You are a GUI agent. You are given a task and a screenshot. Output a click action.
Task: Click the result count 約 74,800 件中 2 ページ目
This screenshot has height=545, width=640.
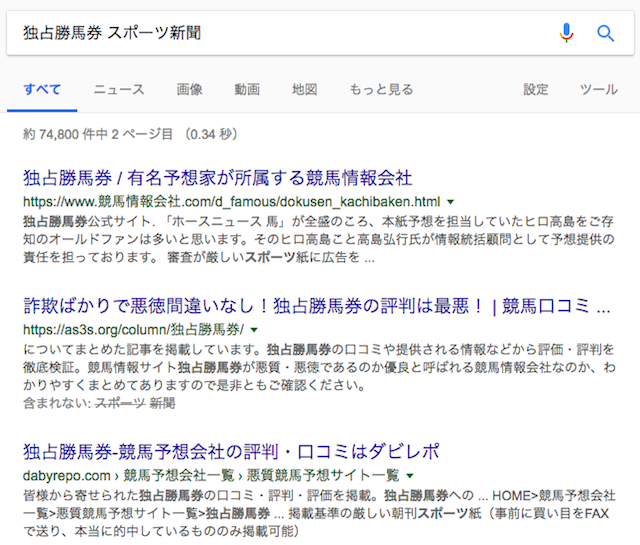[130, 134]
